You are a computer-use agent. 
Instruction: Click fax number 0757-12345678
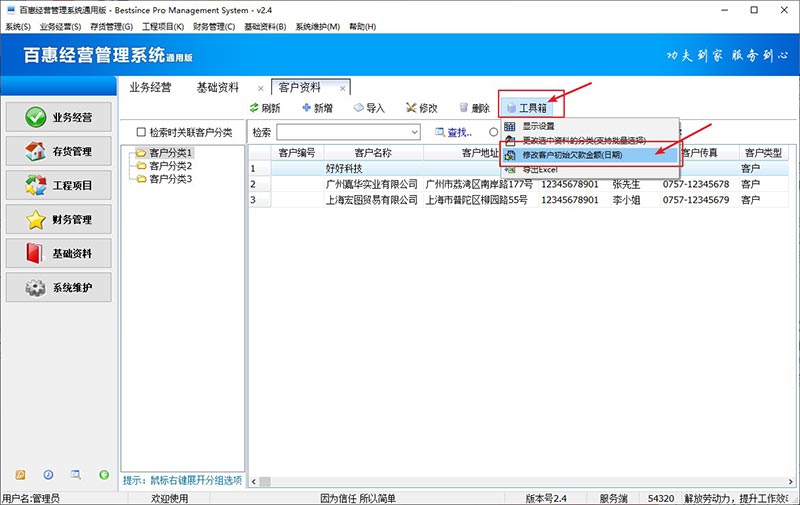point(696,184)
